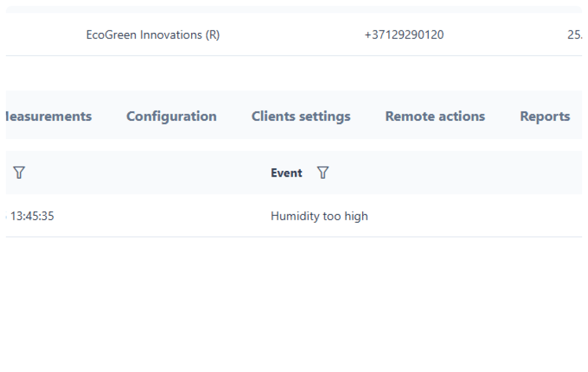
Task: Click the empty header area right of Event filter
Action: point(451,173)
